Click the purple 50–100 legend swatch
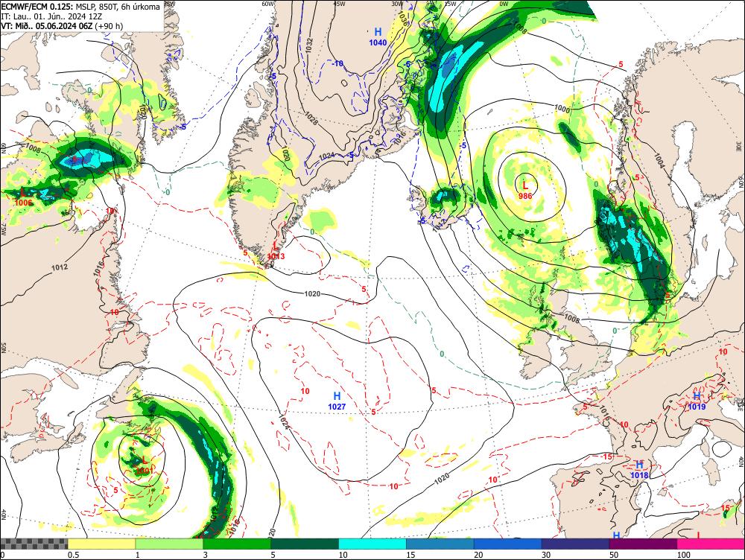This screenshot has width=745, height=560. click(644, 544)
